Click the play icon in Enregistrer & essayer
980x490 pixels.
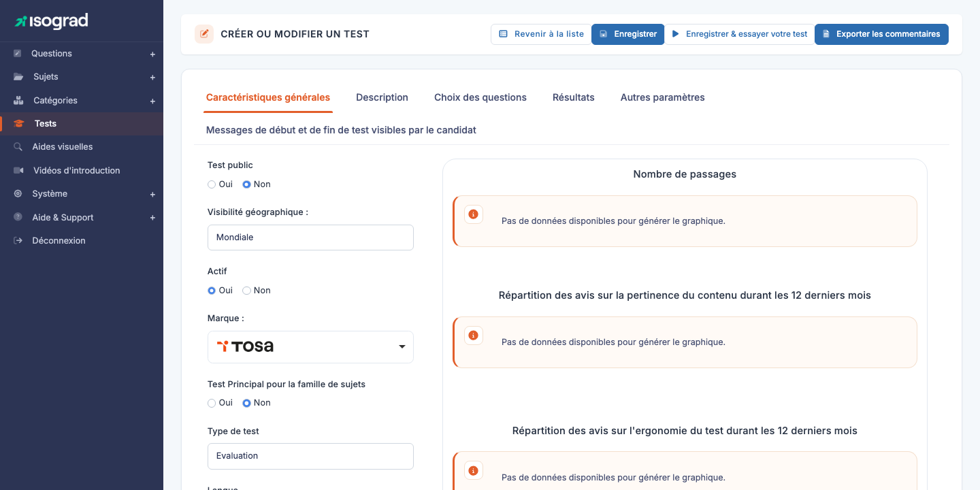click(x=675, y=34)
